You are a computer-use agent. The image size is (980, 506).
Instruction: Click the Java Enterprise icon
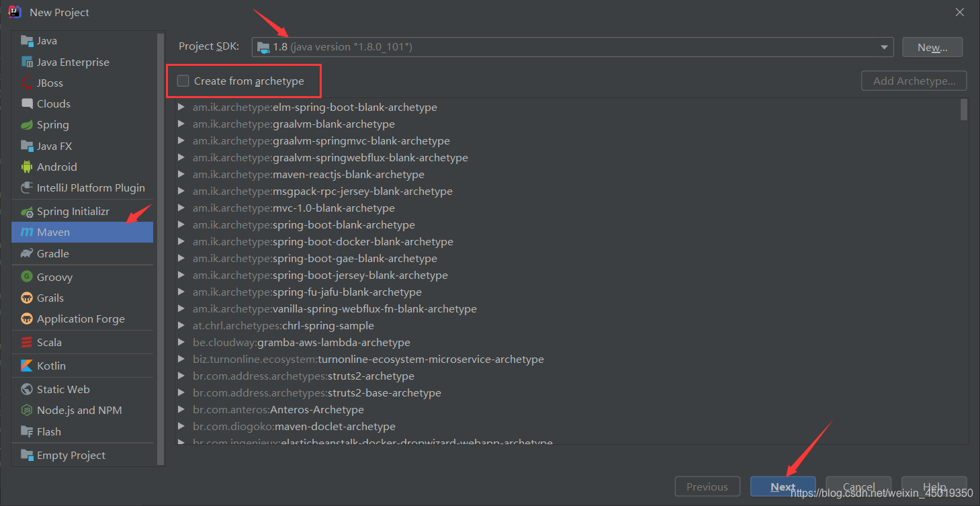pyautogui.click(x=27, y=62)
